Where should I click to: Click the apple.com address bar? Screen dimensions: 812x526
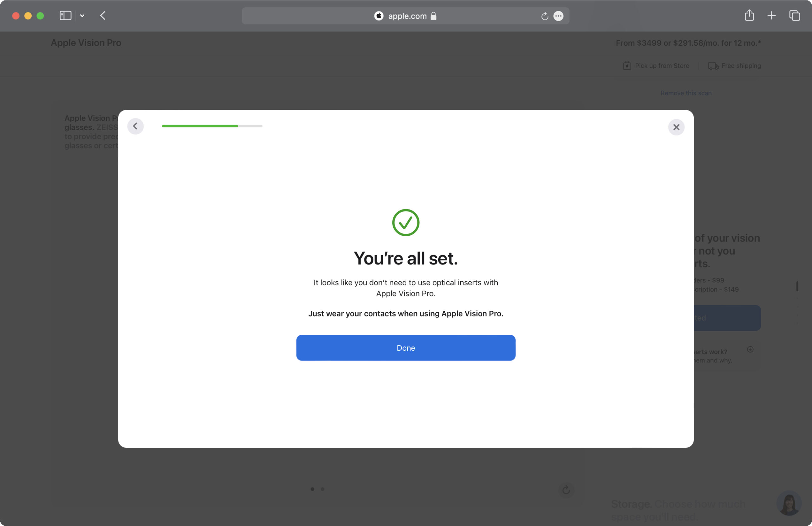pos(405,16)
